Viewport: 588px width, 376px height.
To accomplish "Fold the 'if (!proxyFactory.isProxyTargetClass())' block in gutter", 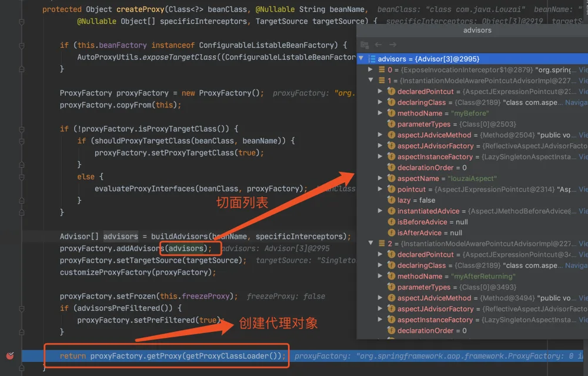I will [22, 129].
